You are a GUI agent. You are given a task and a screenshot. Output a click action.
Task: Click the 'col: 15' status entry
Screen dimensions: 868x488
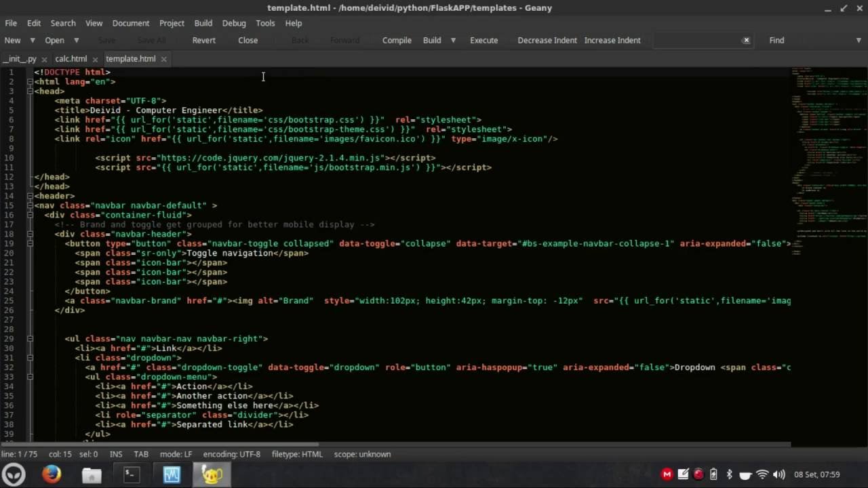point(60,454)
